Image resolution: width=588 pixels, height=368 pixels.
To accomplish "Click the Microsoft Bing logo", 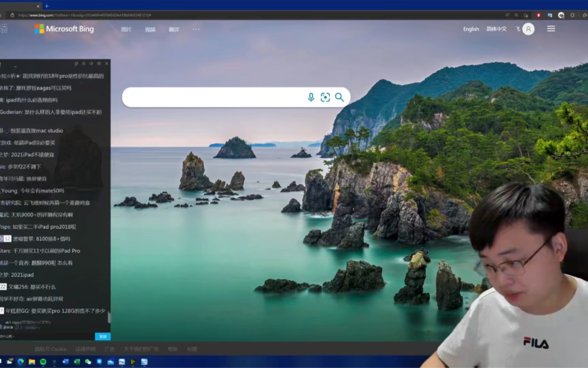I will 64,29.
